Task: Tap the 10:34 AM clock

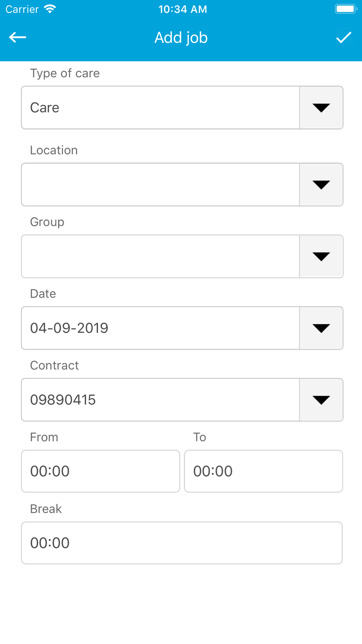Action: 182,9
